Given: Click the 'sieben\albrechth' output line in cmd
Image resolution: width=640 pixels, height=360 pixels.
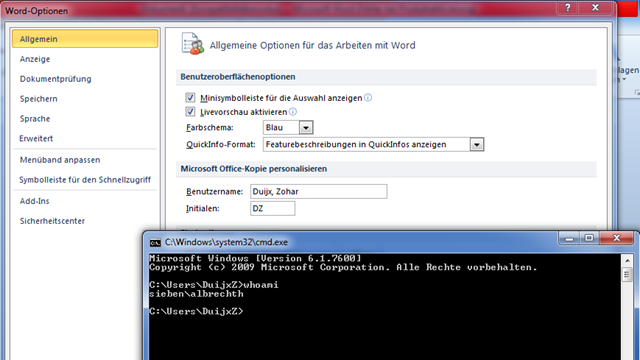Looking at the screenshot, I should click(196, 294).
